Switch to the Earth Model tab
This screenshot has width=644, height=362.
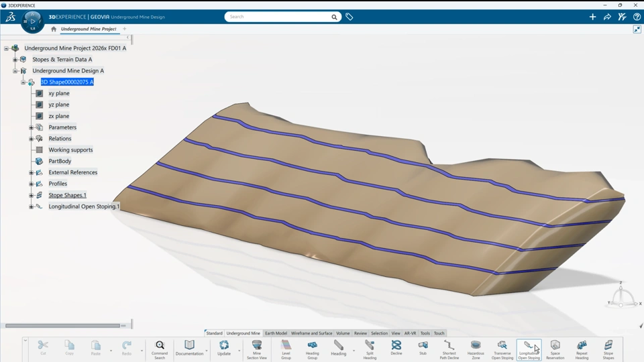click(x=276, y=333)
